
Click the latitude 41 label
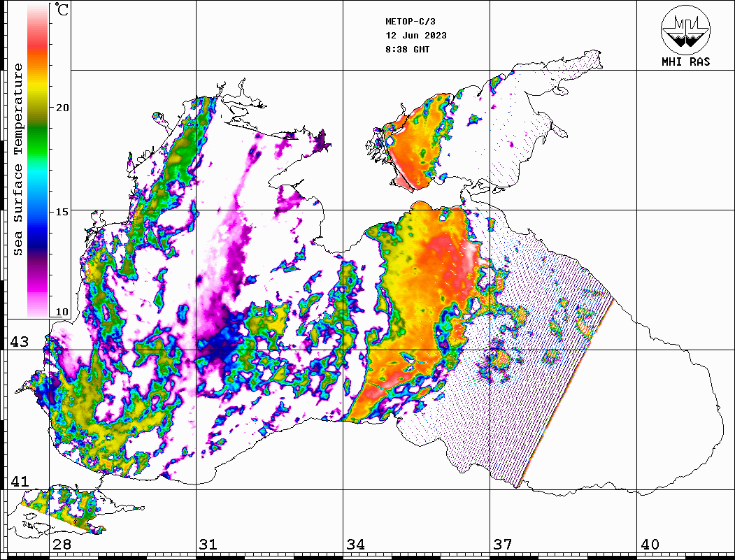pyautogui.click(x=19, y=482)
